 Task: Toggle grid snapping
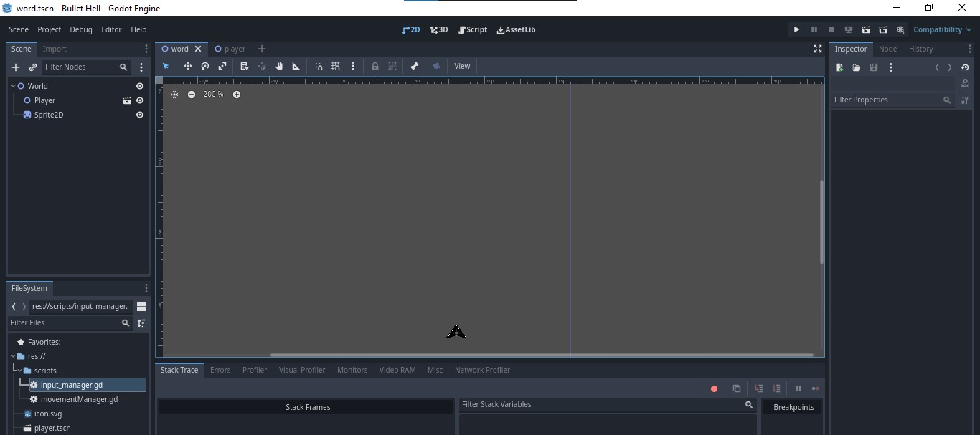click(336, 66)
